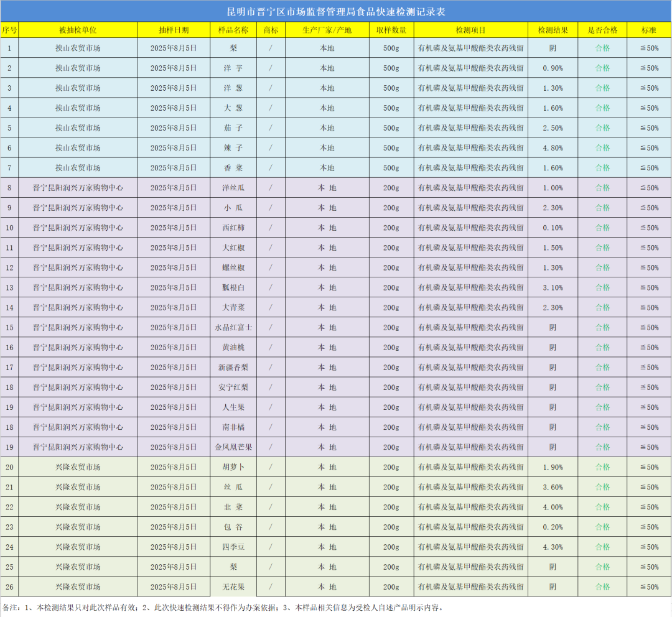The image size is (672, 617).
Task: Click the 4.80% test result cell
Action: point(553,148)
